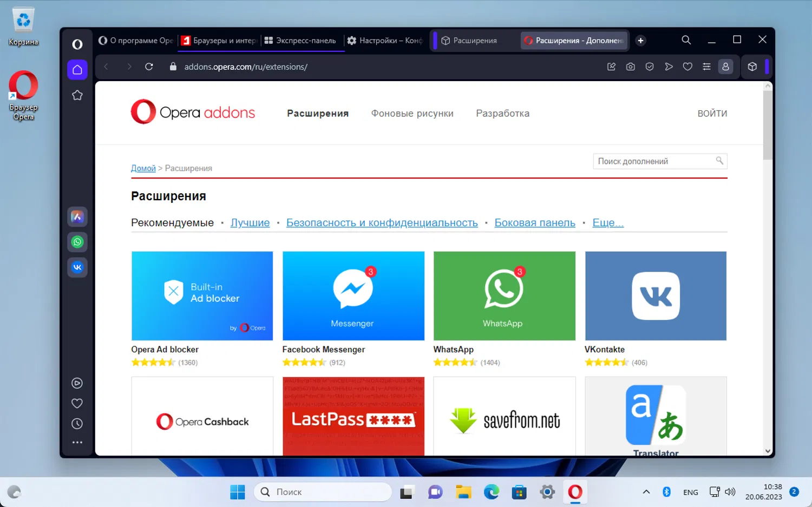Open WhatsApp messenger from Opera sidebar
Screen dimensions: 812x507
click(77, 242)
